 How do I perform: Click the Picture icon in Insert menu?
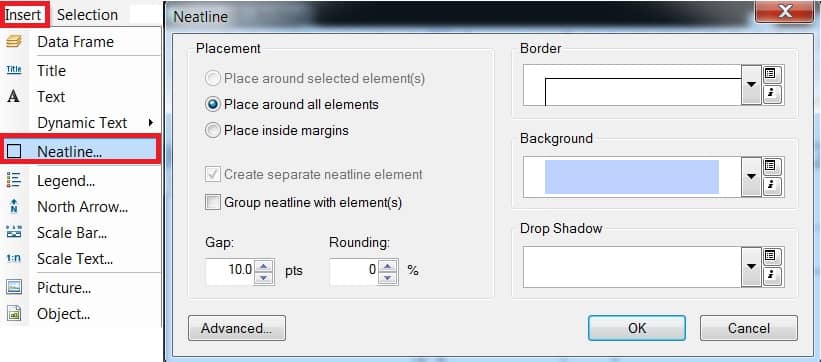(14, 288)
